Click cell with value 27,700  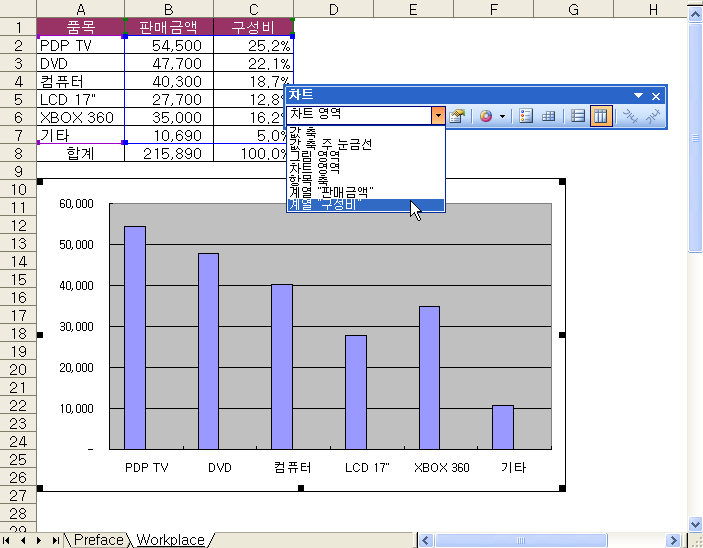[x=169, y=99]
